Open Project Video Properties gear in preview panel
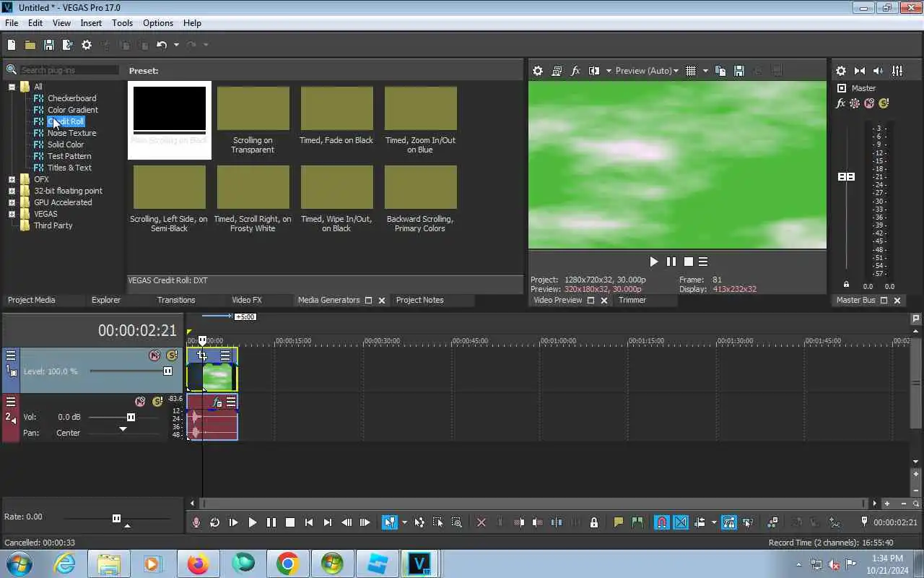This screenshot has width=924, height=578. (538, 71)
